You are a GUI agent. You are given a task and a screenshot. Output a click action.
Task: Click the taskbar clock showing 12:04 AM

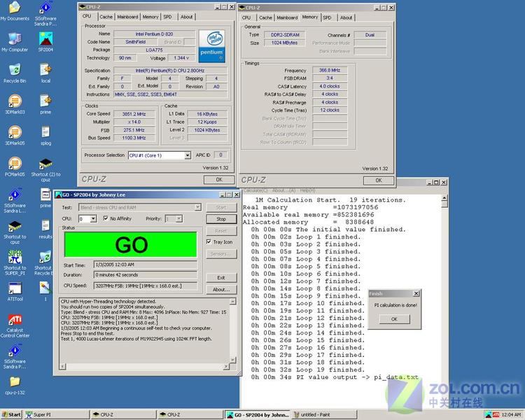(x=511, y=414)
